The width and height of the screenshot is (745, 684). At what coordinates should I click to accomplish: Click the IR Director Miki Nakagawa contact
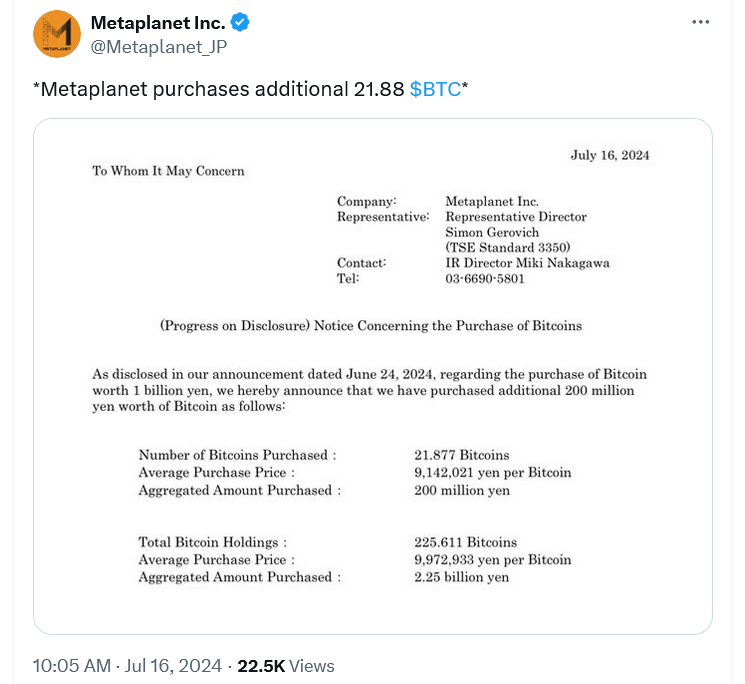527,263
